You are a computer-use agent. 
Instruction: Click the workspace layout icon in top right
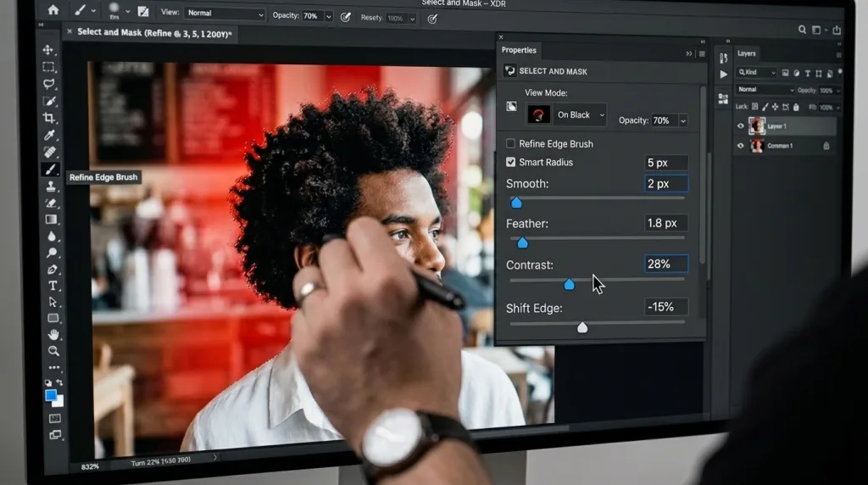coord(816,30)
